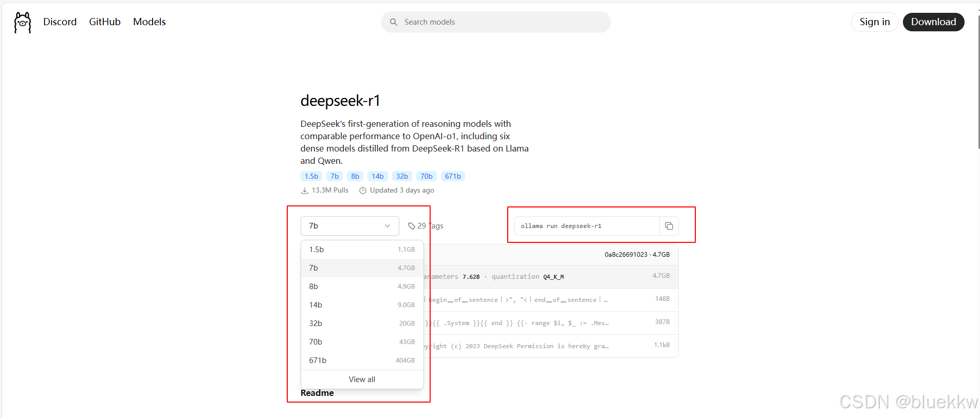
Task: Click the Updated 3 days ago text
Action: point(402,190)
